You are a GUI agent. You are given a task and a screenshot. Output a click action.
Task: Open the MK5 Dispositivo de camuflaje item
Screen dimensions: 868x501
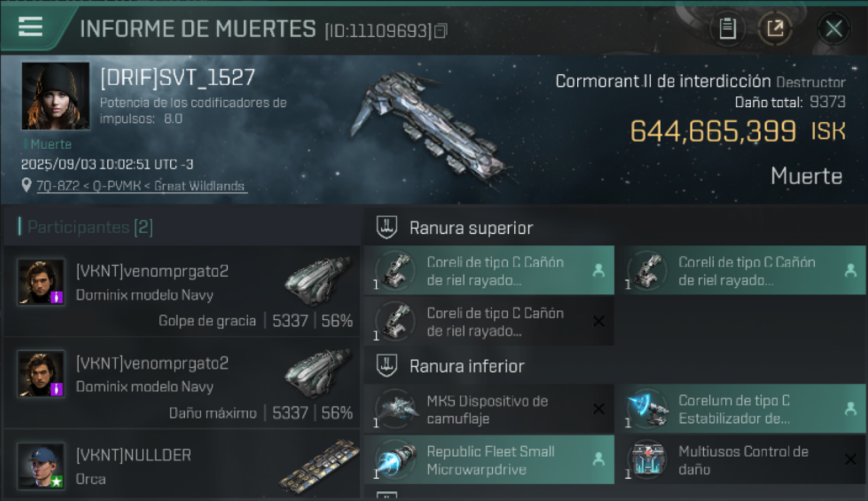pos(489,409)
